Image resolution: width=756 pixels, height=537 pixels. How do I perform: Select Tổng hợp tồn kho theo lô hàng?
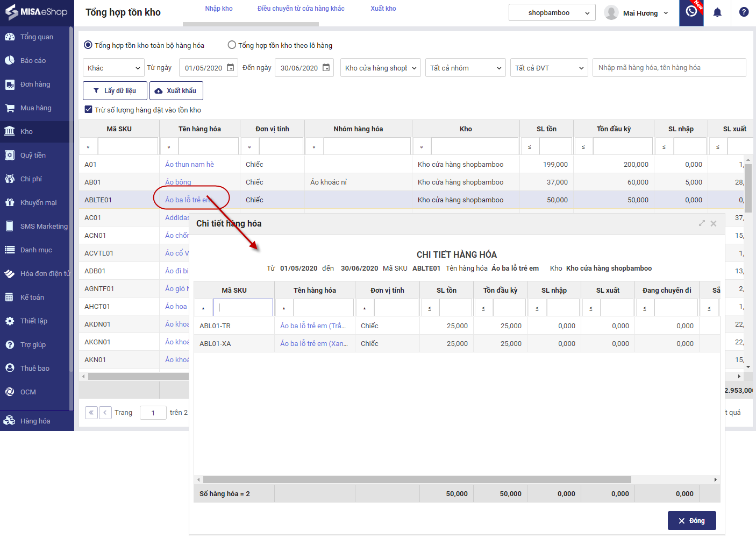232,45
